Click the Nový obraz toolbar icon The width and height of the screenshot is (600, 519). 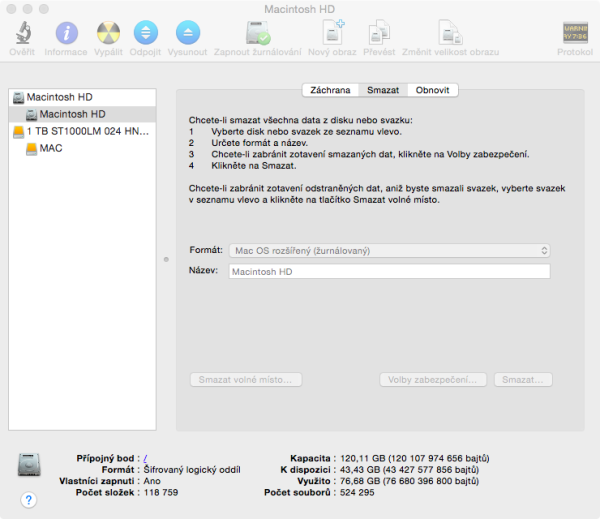pyautogui.click(x=331, y=34)
